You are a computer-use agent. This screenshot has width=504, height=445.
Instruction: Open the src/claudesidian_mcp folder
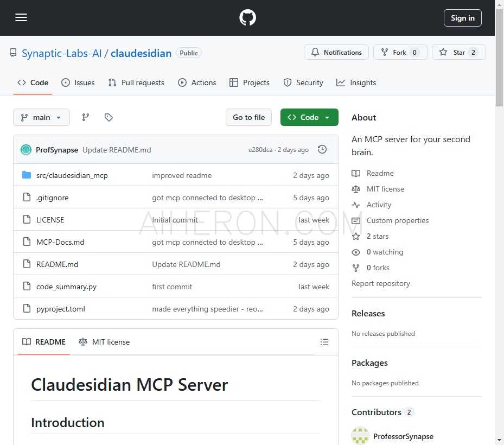pyautogui.click(x=72, y=175)
